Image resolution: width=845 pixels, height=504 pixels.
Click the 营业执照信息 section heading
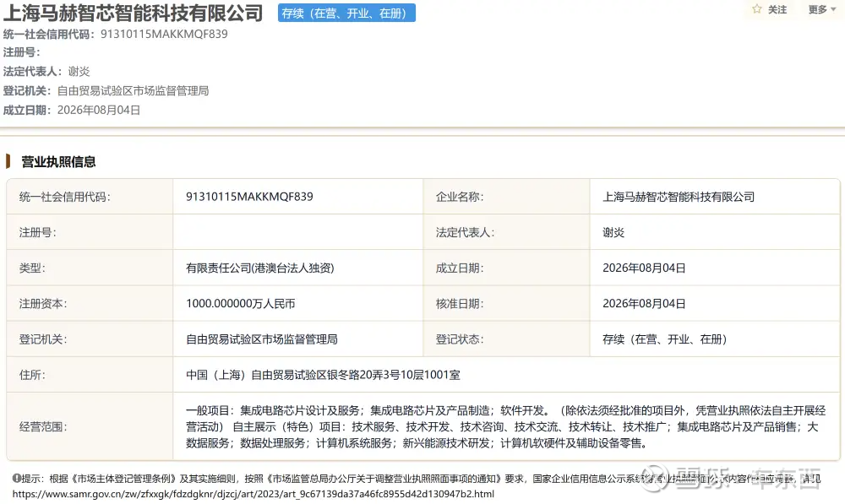pos(59,161)
